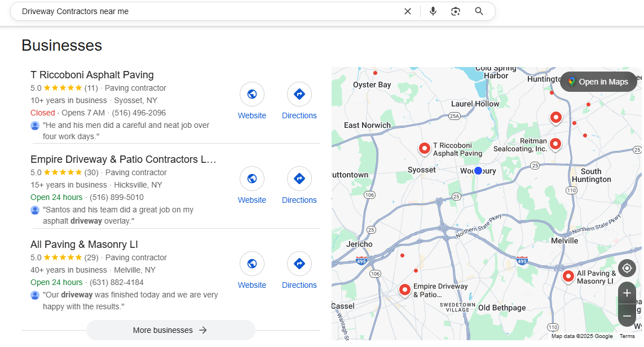Image resolution: width=644 pixels, height=347 pixels.
Task: Center map on my current location
Action: tap(627, 268)
